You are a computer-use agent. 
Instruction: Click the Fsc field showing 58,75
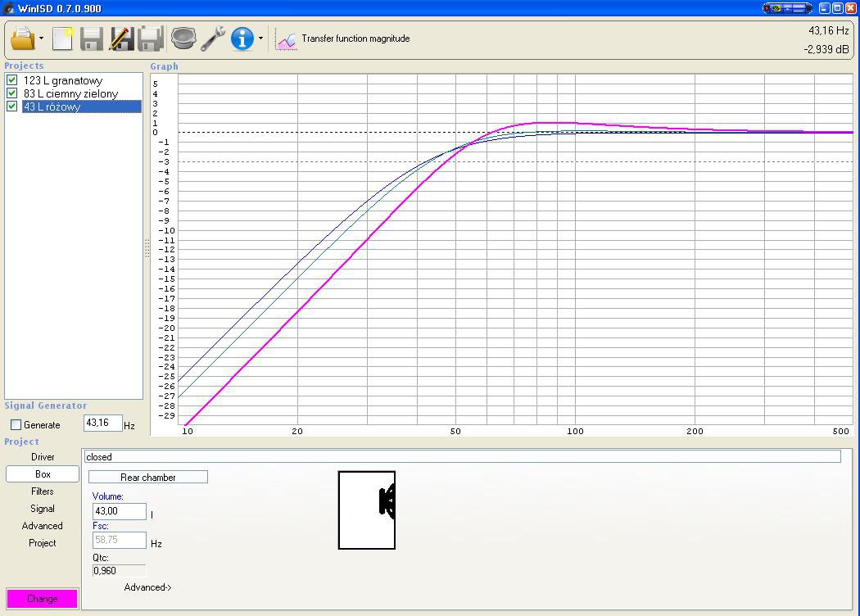point(119,540)
